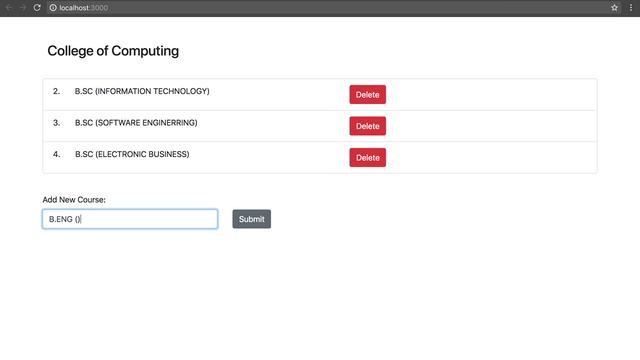640x360 pixels.
Task: Click row number 3.
Action: 56,123
